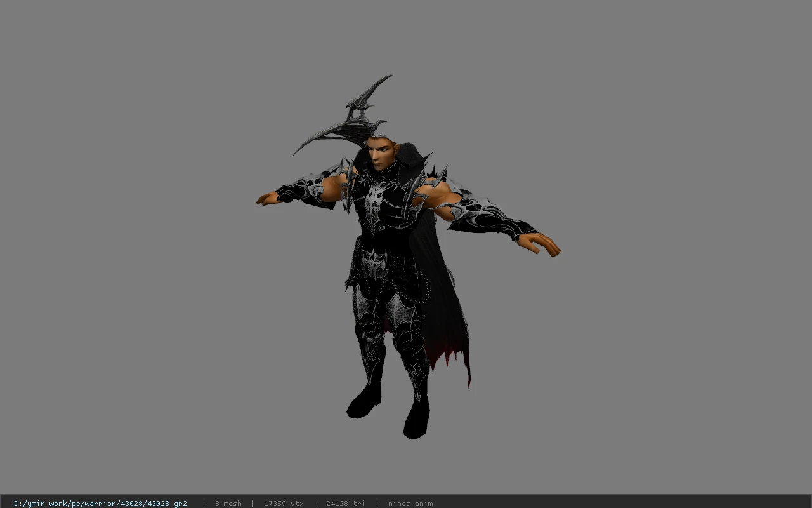Click the file path D:/ymir work/pc/warrior/43028/43028.gr2
The image size is (812, 508).
pos(100,504)
